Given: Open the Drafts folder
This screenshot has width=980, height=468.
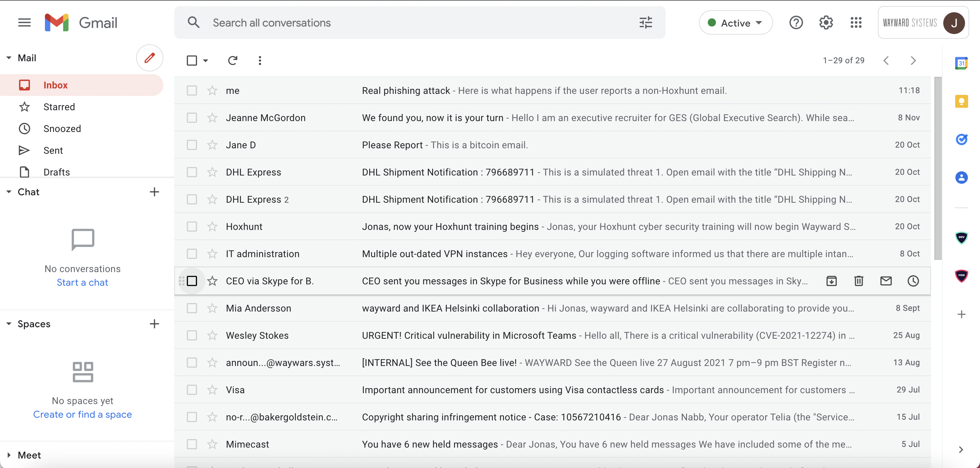Looking at the screenshot, I should [x=81, y=172].
